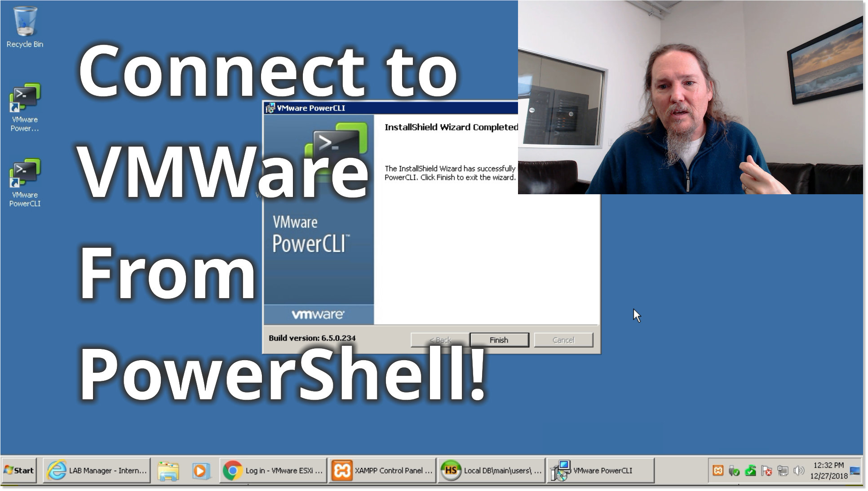This screenshot has width=868, height=491.
Task: Click the Finish button to complete install
Action: 499,339
